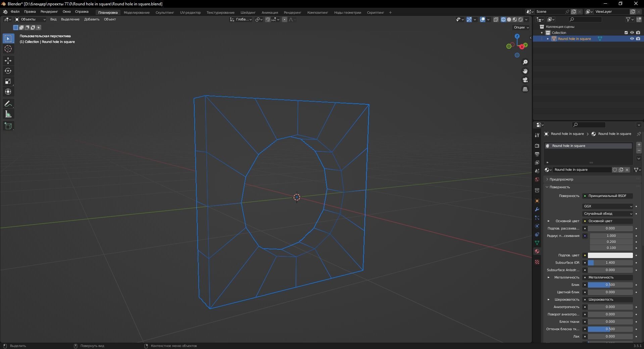Disable Collection in renders camera icon
Viewport: 644px width, 349px height.
(x=638, y=33)
